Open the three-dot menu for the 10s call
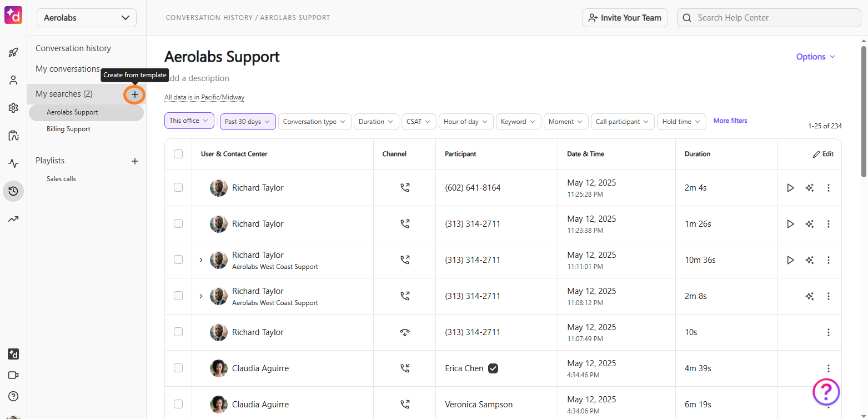The image size is (868, 419). 829,332
